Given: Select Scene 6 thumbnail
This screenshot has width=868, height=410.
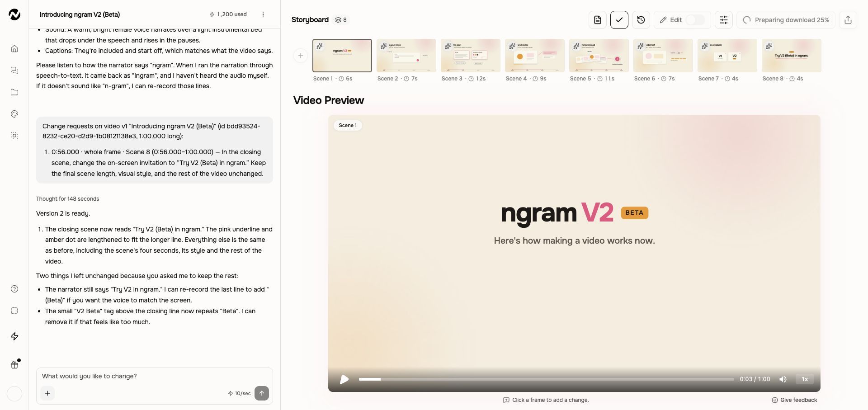Looking at the screenshot, I should (x=663, y=56).
